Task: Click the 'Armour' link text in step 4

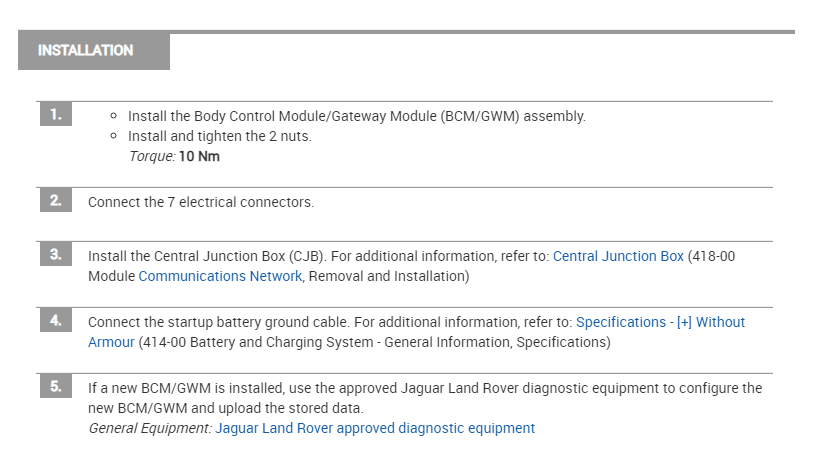Action: [x=111, y=342]
